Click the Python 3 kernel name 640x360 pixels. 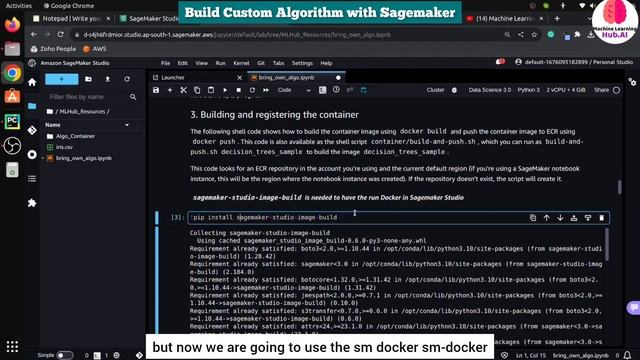pos(529,90)
